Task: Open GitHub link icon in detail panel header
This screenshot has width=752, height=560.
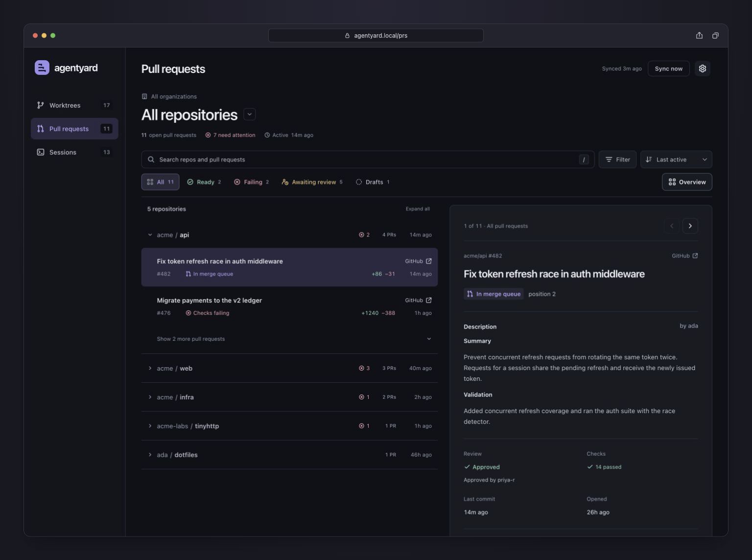Action: (x=695, y=256)
